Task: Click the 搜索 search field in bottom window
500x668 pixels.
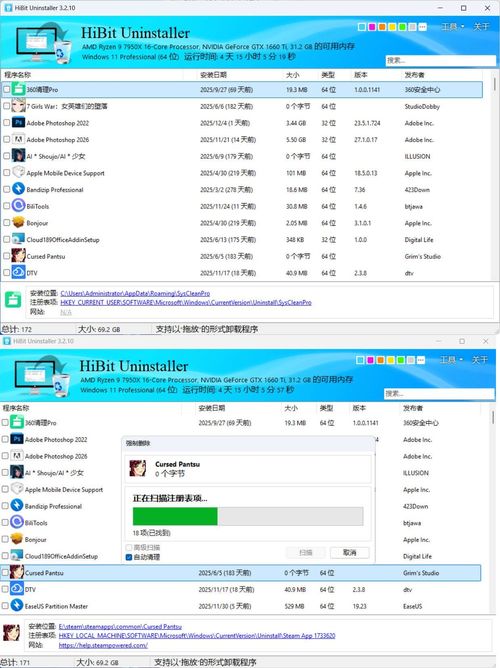Action: [x=439, y=394]
